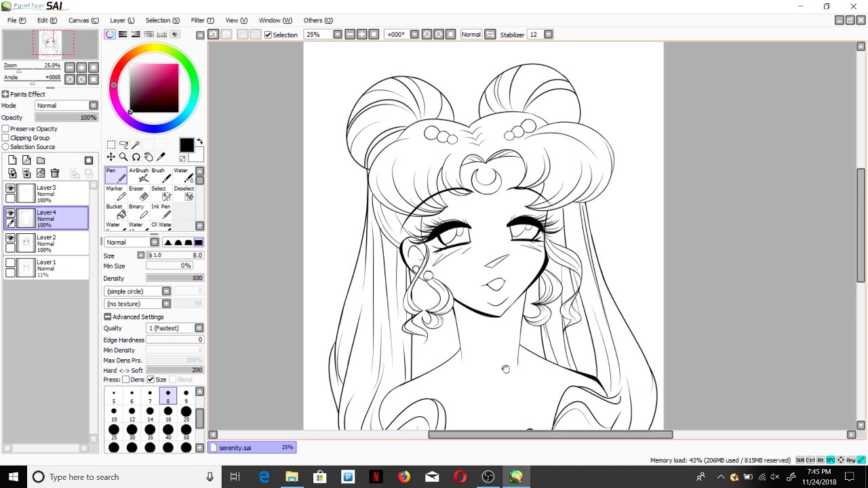The height and width of the screenshot is (488, 868).
Task: Adjust the brush Density slider
Action: pyautogui.click(x=175, y=278)
